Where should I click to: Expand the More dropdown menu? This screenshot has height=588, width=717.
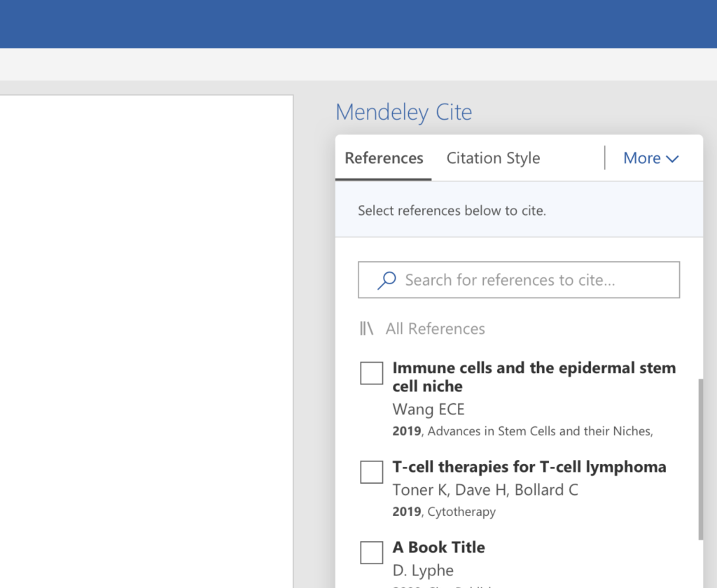pyautogui.click(x=650, y=158)
